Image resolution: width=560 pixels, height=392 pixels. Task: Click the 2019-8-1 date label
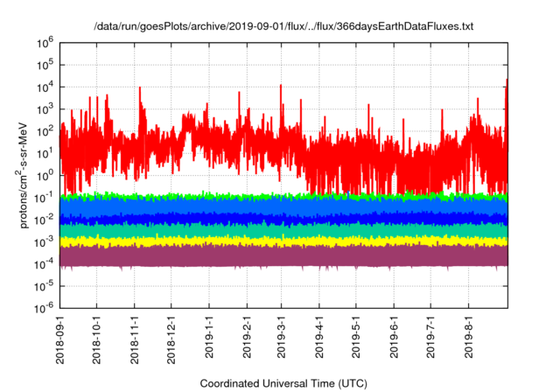point(469,337)
